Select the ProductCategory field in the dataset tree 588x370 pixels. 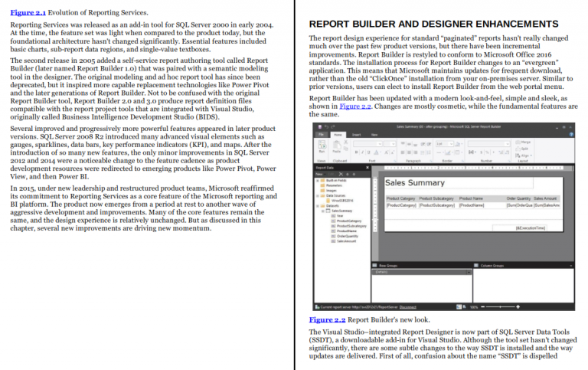pyautogui.click(x=347, y=221)
